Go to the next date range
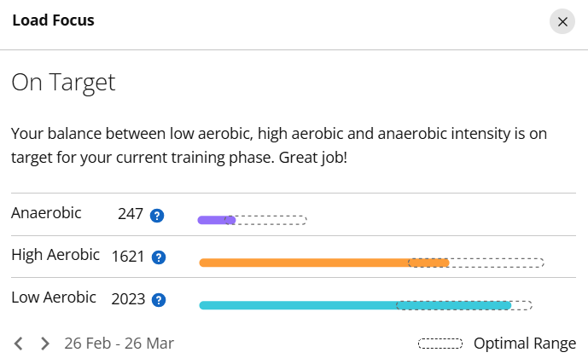 tap(44, 344)
